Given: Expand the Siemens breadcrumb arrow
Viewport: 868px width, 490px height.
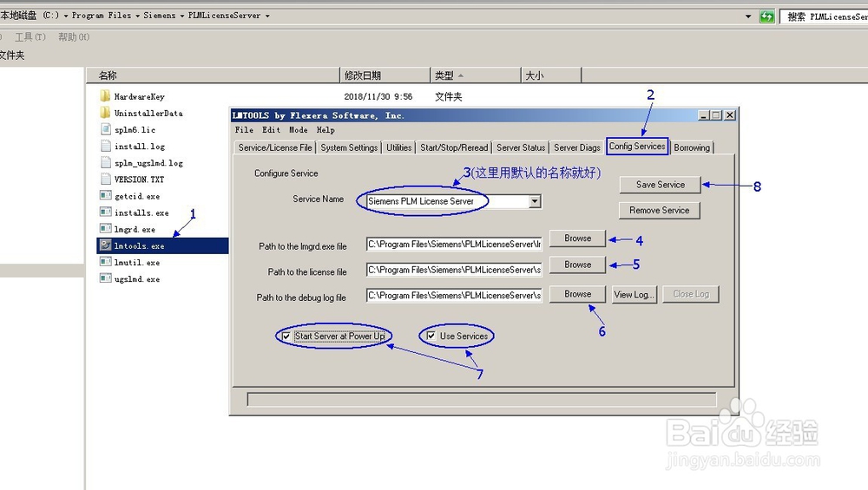Looking at the screenshot, I should (182, 16).
